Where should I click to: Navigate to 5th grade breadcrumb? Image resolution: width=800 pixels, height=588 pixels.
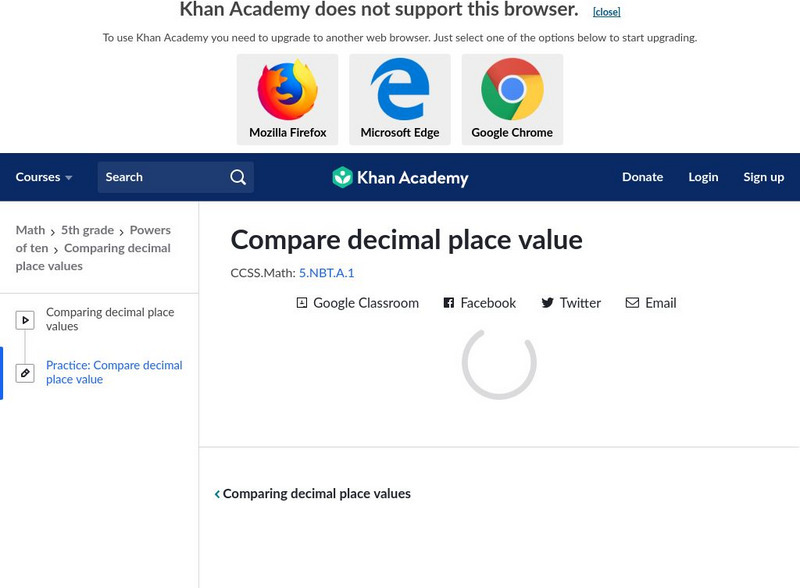click(x=87, y=230)
